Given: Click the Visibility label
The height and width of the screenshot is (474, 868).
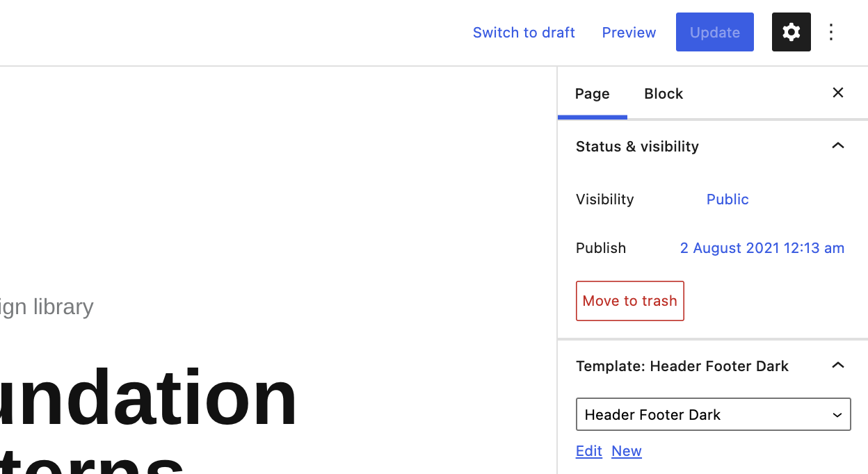Looking at the screenshot, I should click(x=605, y=199).
